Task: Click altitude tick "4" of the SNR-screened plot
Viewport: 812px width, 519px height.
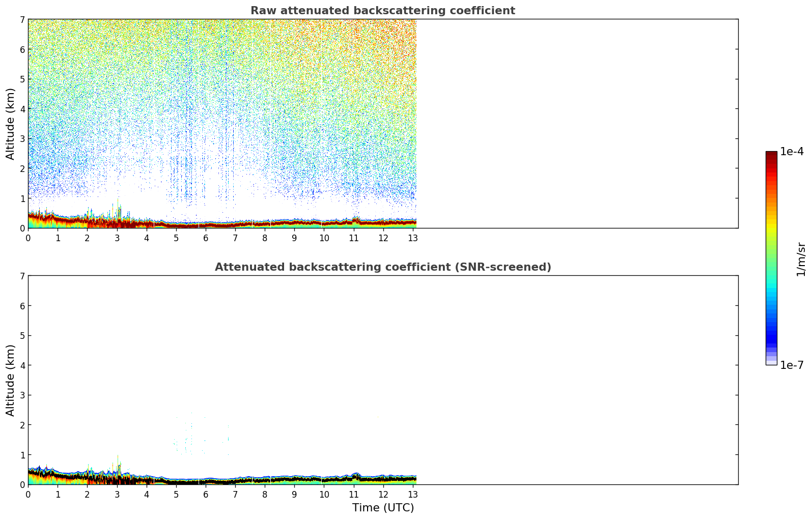Action: tap(22, 365)
